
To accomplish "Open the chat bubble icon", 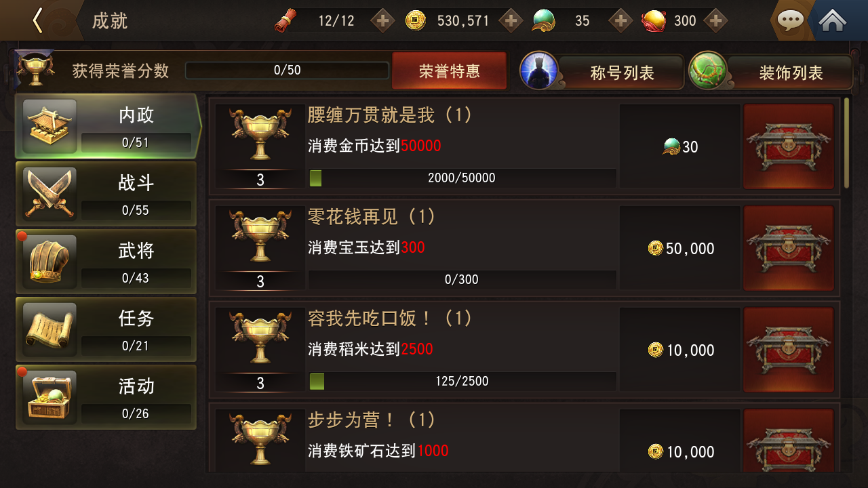I will click(790, 21).
